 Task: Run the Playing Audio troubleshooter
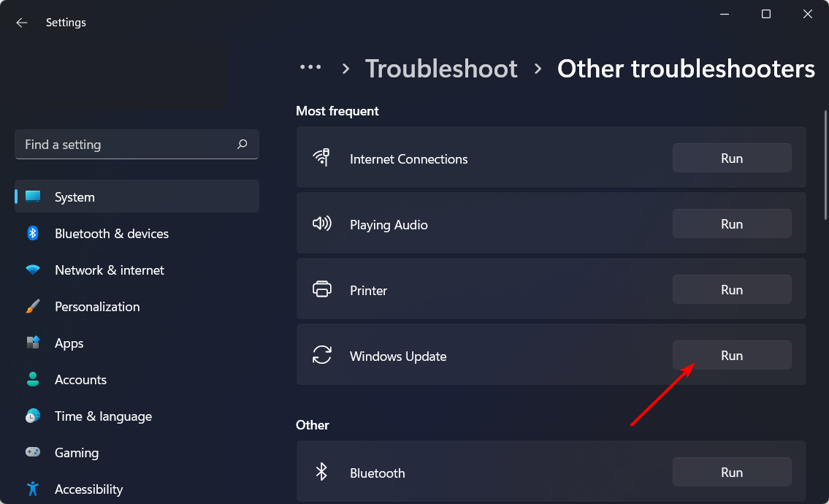tap(731, 224)
